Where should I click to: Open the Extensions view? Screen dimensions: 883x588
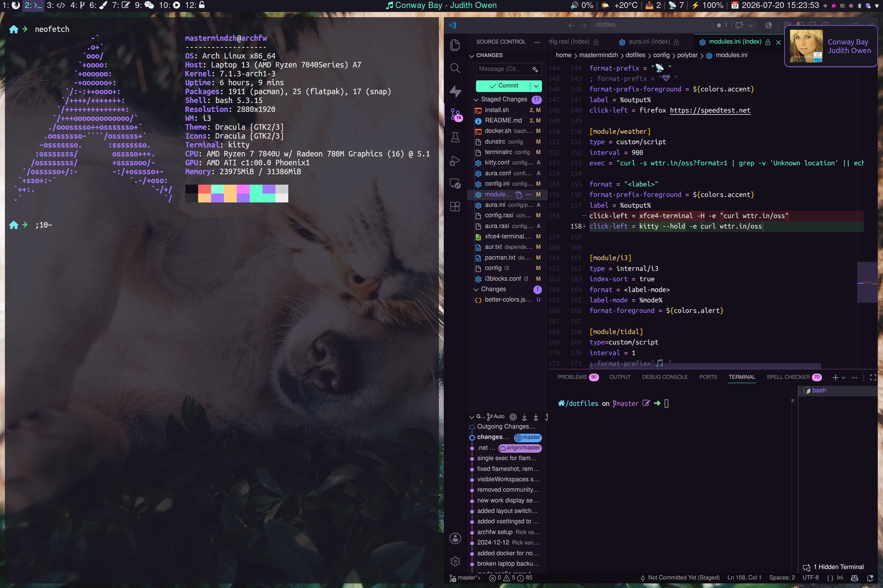455,206
